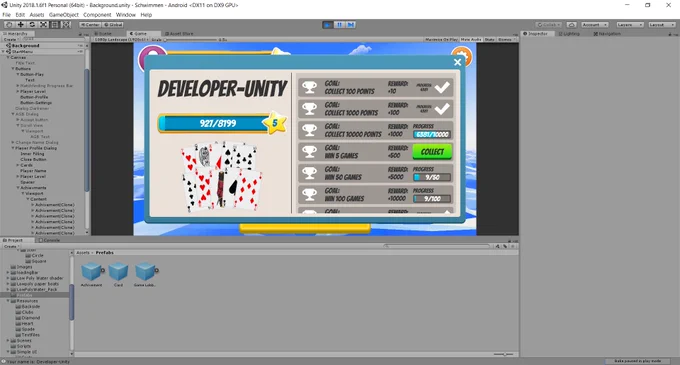This screenshot has height=365, width=680.
Task: Click the Step frame button
Action: 351,25
